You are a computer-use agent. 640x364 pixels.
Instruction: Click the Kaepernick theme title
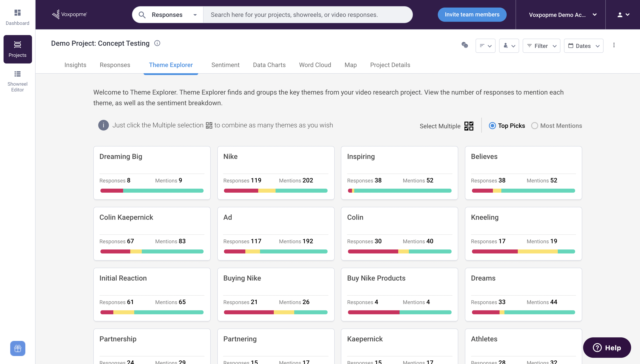[x=365, y=339]
